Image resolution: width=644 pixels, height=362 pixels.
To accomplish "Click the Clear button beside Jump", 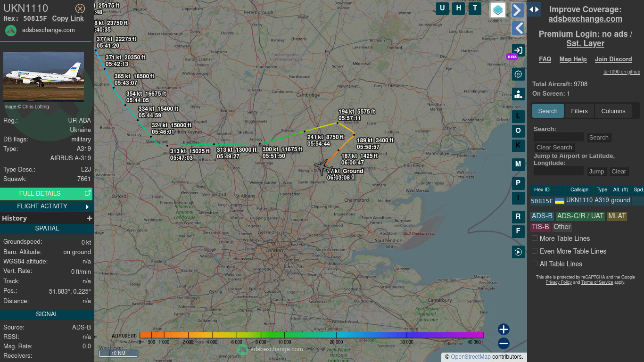I will pos(619,172).
